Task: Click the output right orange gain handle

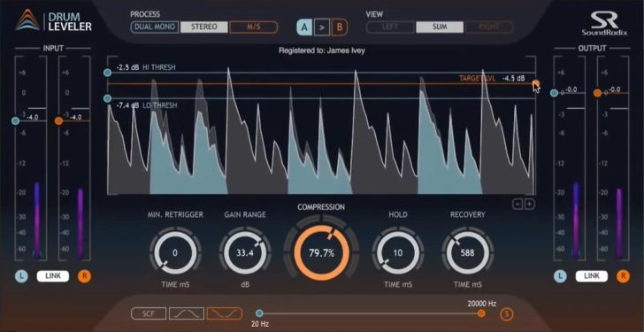Action: tap(598, 93)
